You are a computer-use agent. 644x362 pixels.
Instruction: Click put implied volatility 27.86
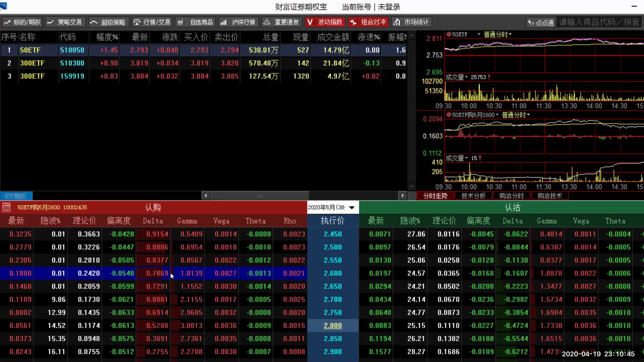[x=416, y=234]
